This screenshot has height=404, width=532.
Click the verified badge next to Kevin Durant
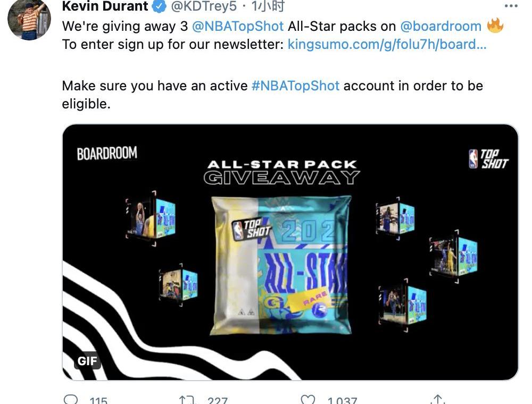159,6
